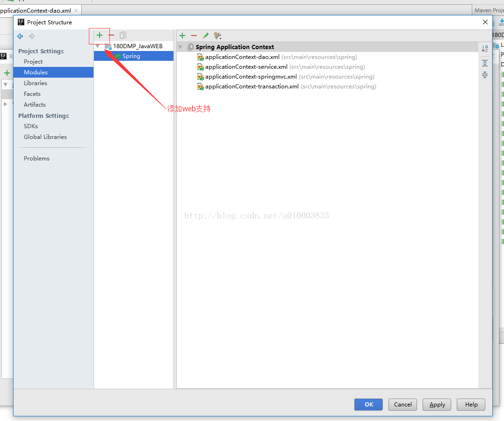
Task: Expand all nodes in the context tree
Action: coord(485,63)
